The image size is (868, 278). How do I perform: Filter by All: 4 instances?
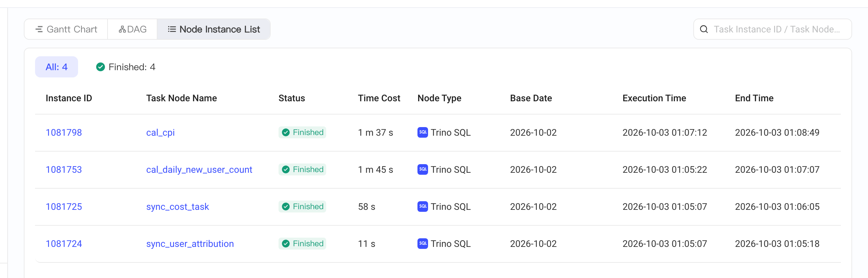coord(57,67)
